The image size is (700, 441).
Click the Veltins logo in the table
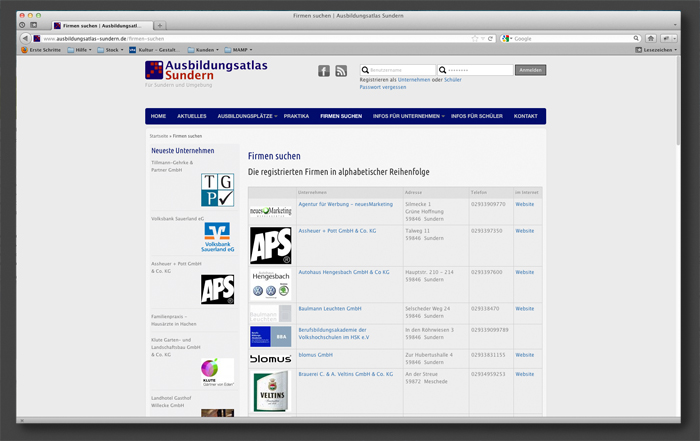pos(271,392)
